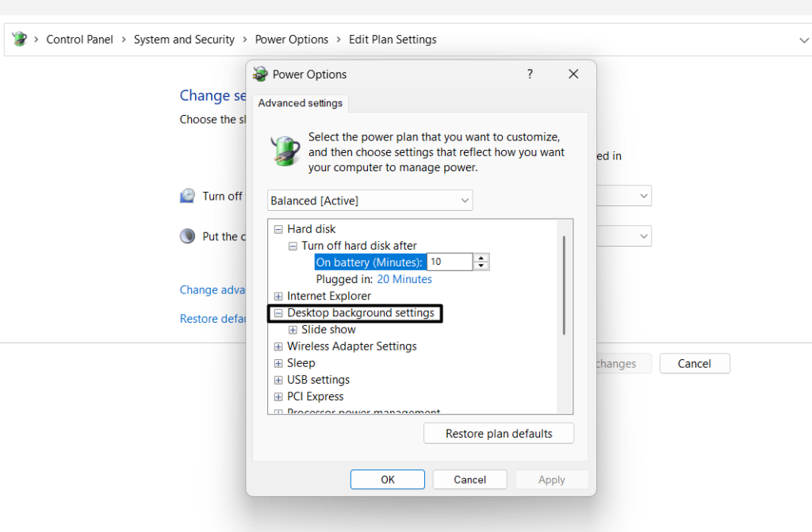The width and height of the screenshot is (812, 532).
Task: Click the clock icon beside Turn off display
Action: (x=188, y=196)
